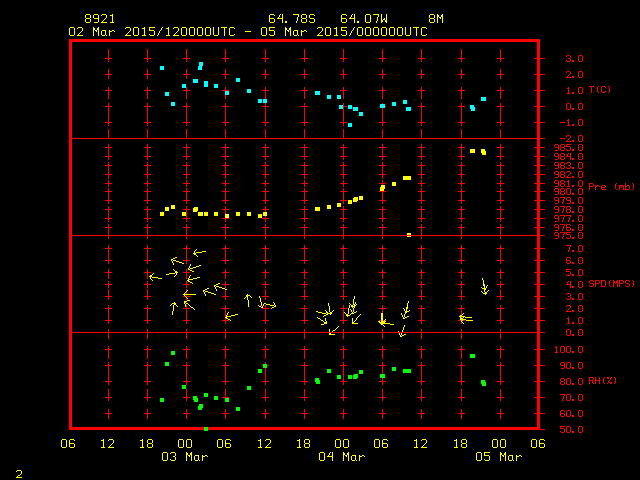Click the start time "02 Mar 2015/120000UTC"

152,32
